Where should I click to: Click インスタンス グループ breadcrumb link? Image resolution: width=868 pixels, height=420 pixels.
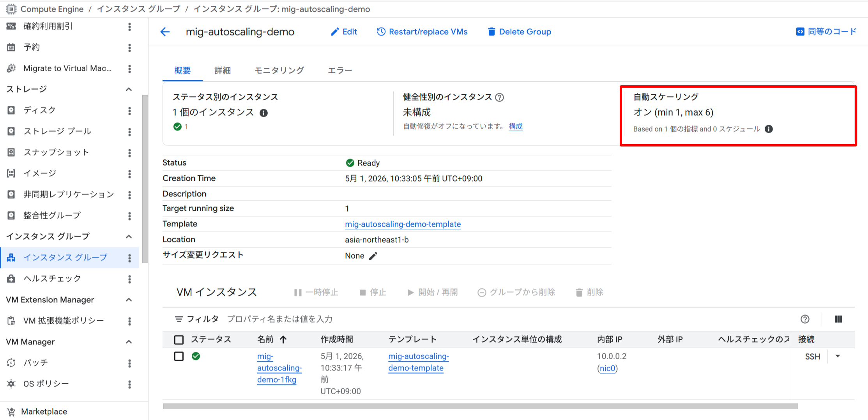pyautogui.click(x=138, y=9)
